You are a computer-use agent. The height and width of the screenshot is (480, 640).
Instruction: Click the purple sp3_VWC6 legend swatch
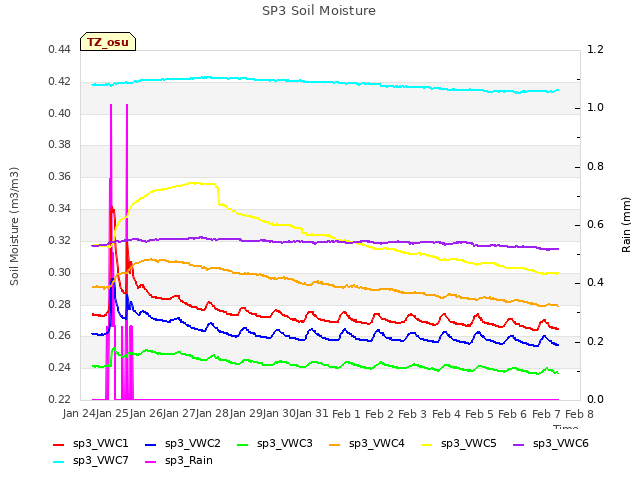click(x=518, y=444)
